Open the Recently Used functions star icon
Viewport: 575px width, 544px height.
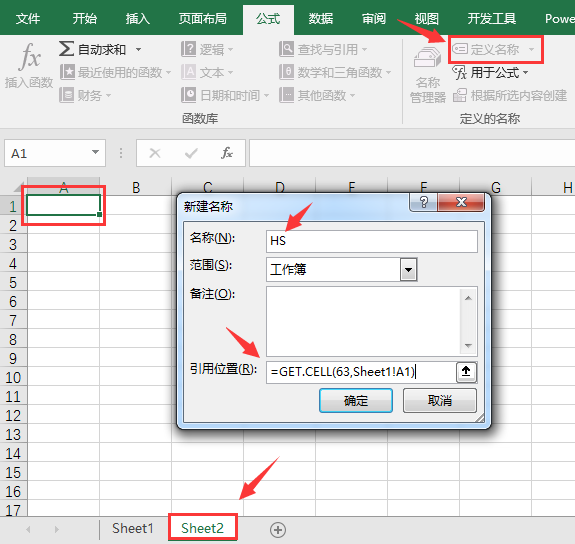[67, 72]
